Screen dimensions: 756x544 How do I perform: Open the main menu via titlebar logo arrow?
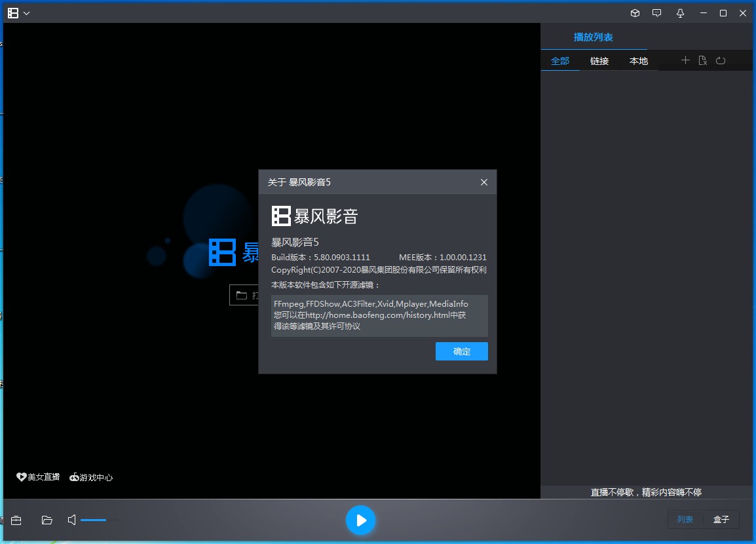click(26, 12)
